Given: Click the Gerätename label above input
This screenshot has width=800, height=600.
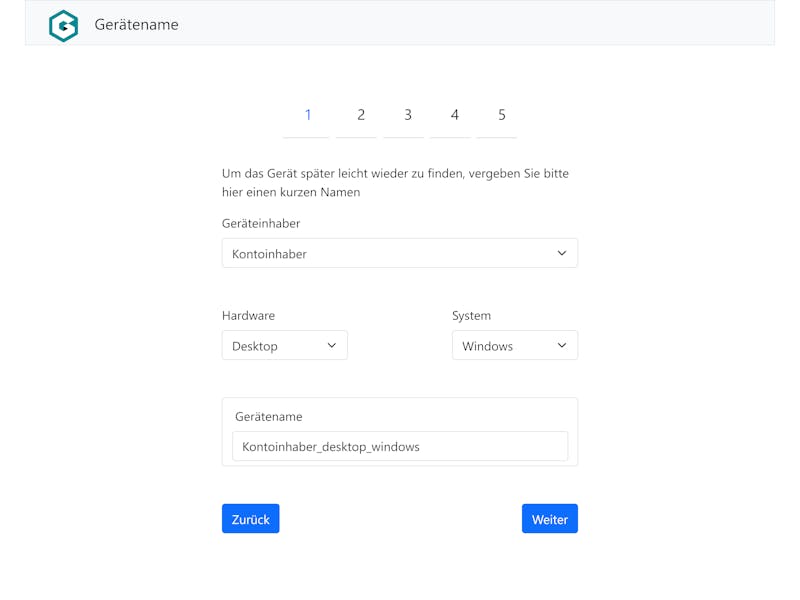Looking at the screenshot, I should (x=268, y=417).
